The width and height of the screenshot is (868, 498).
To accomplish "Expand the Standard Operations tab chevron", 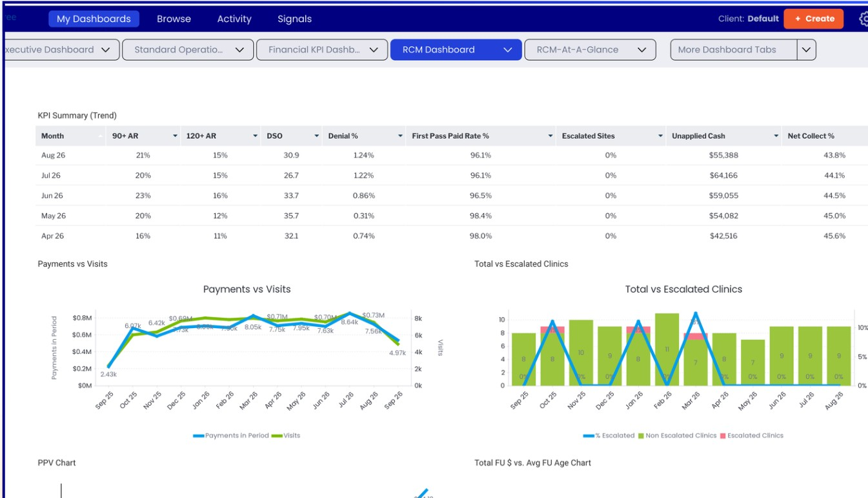I will [x=239, y=50].
